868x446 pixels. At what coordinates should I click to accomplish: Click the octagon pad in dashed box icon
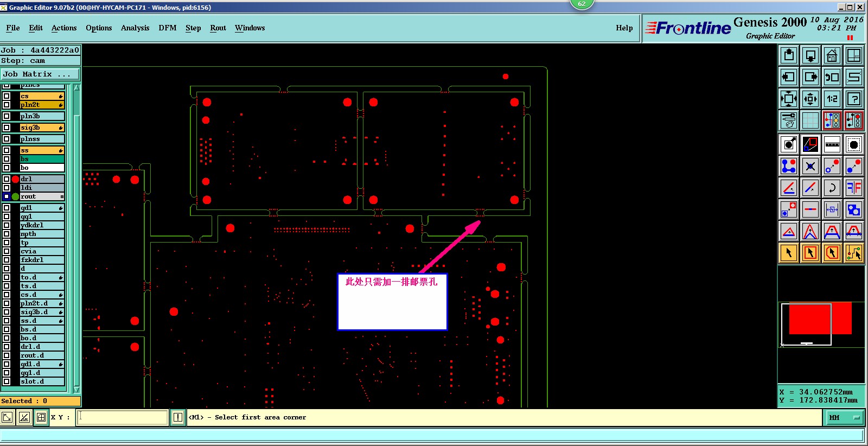854,144
